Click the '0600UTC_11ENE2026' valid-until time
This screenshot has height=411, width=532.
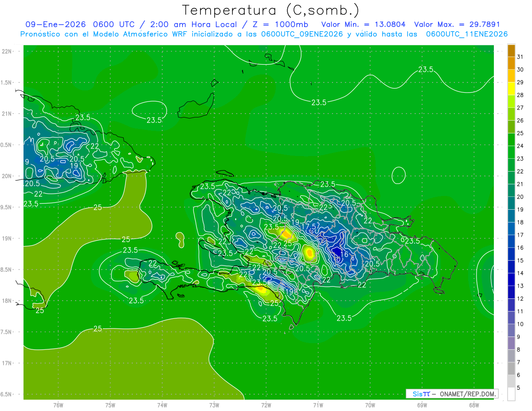click(x=467, y=34)
